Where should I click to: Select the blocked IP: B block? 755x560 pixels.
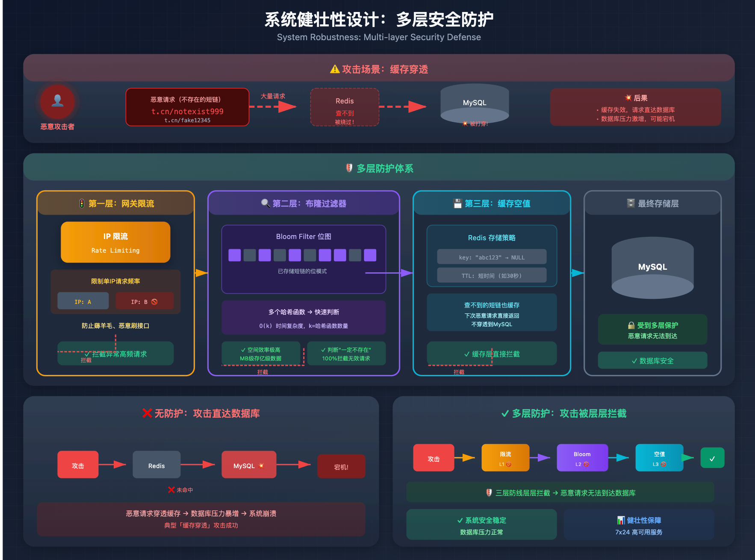click(x=145, y=301)
